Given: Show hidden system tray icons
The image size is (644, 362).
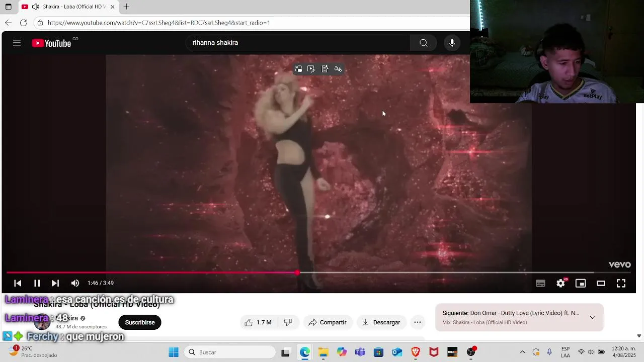Looking at the screenshot, I should 522,352.
